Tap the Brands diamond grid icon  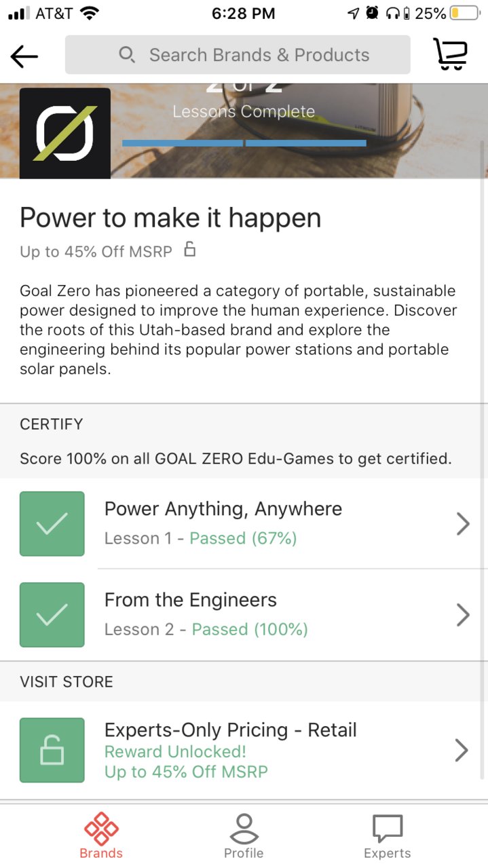coord(101,828)
